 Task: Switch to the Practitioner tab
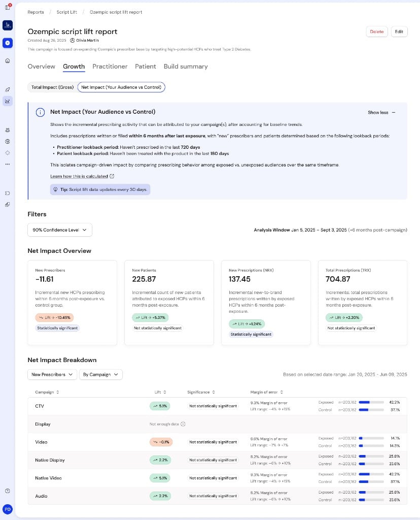[110, 67]
